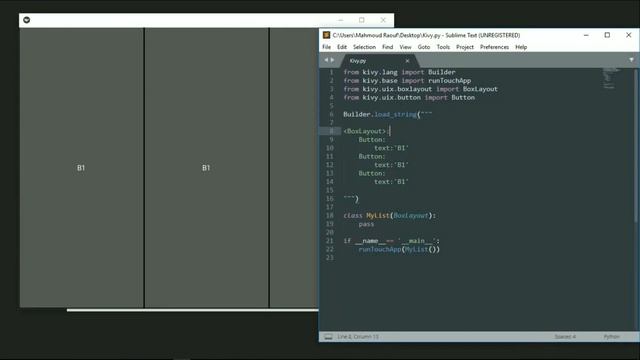Click '<BoxLayout>:' on line 8

point(367,131)
